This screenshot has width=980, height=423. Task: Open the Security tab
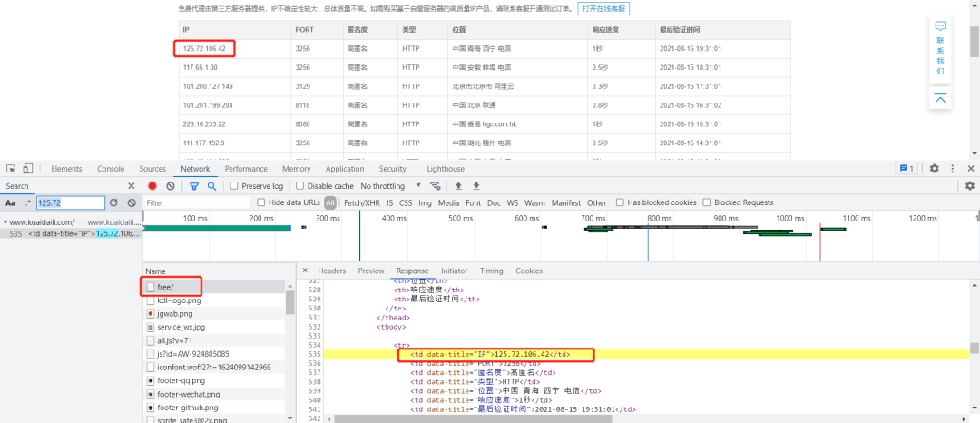(x=393, y=169)
